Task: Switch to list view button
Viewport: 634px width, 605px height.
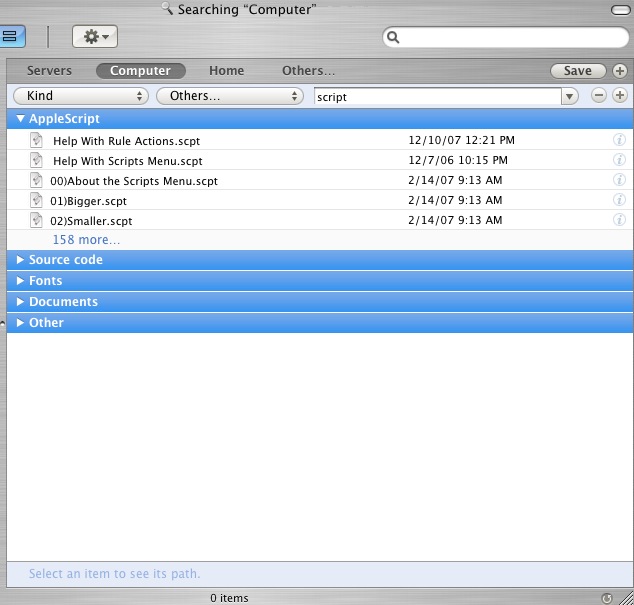Action: pyautogui.click(x=12, y=36)
